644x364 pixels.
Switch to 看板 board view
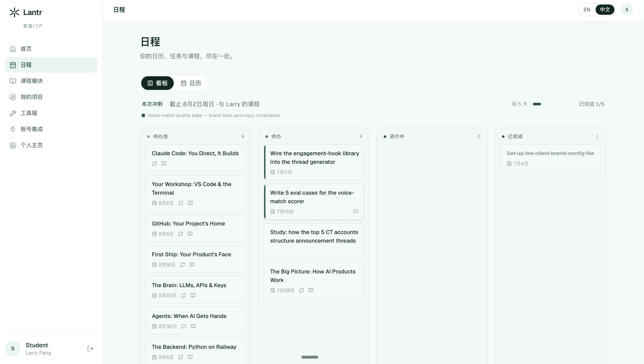click(x=157, y=83)
